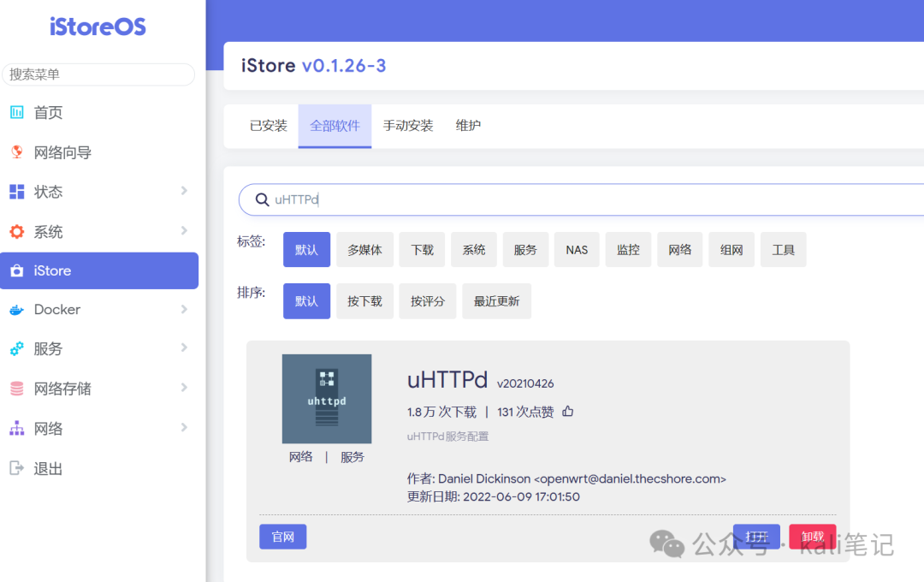Like uHTTPd with thumbs-up icon

pos(567,411)
